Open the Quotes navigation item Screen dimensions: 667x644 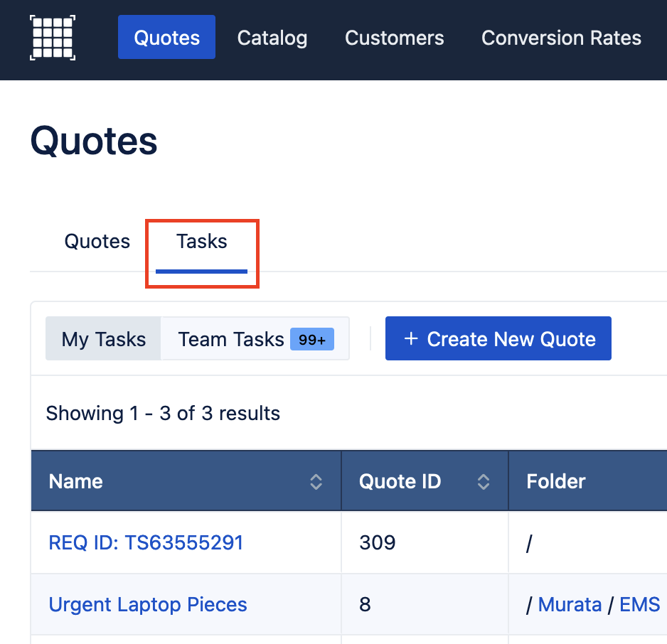click(166, 38)
